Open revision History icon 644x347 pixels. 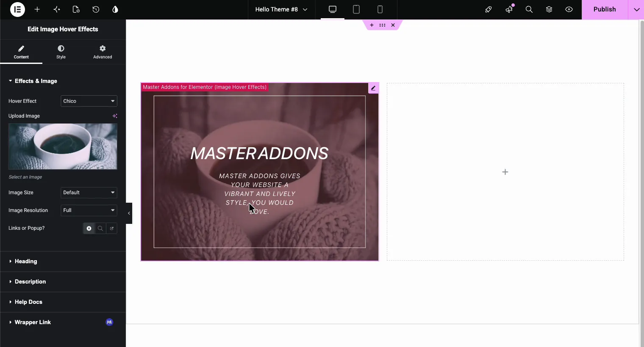96,9
